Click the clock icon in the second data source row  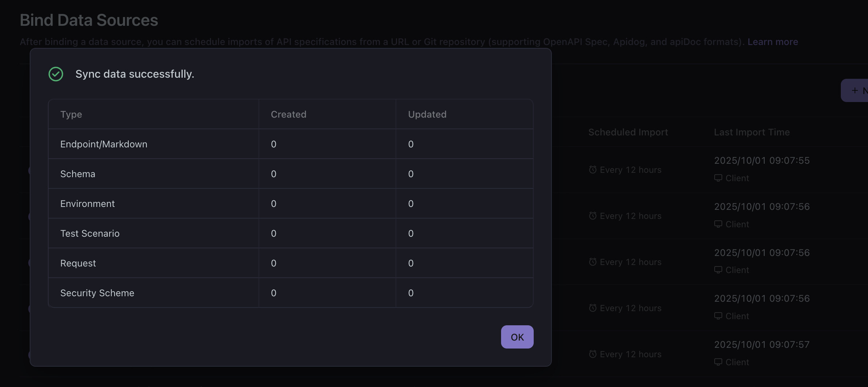point(593,216)
